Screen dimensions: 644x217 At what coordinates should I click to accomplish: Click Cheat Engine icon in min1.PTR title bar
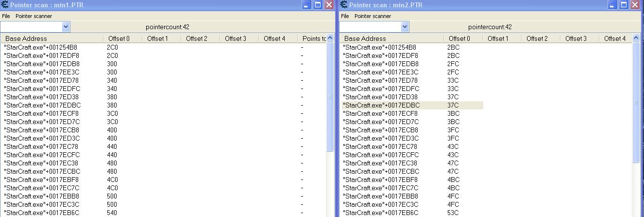[x=5, y=5]
